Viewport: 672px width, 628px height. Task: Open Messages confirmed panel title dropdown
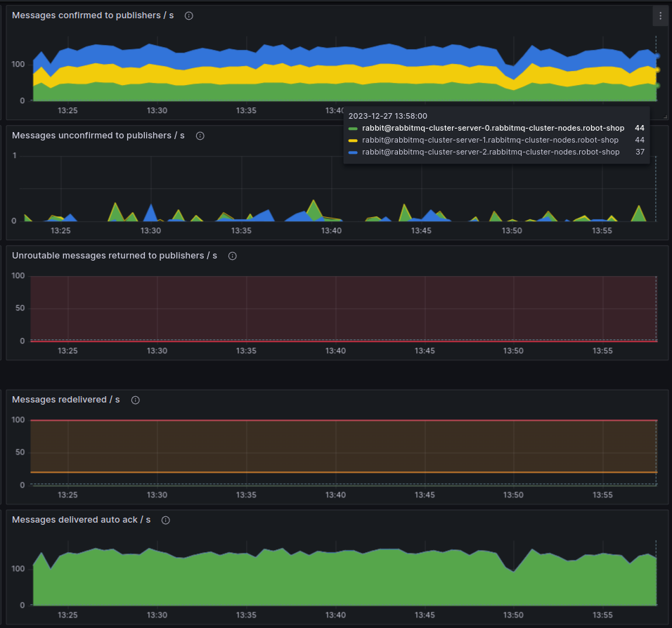pyautogui.click(x=92, y=15)
